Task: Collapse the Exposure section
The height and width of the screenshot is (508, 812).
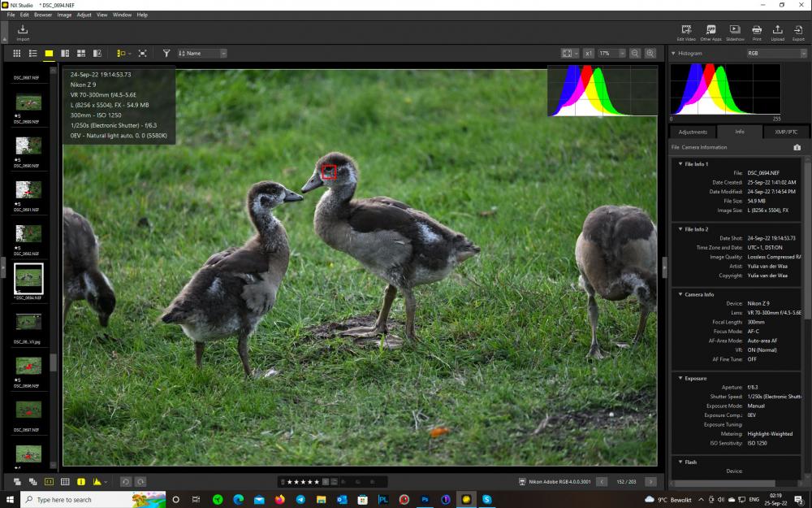Action: (680, 379)
